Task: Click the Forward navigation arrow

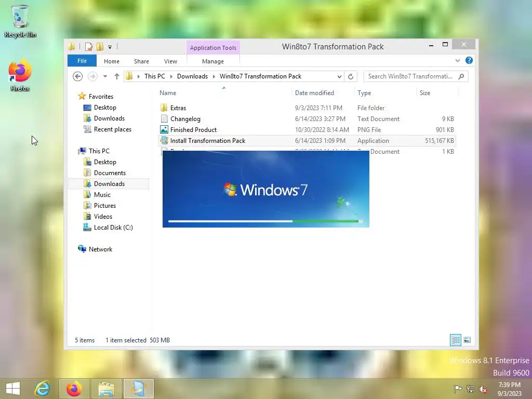Action: [x=92, y=76]
